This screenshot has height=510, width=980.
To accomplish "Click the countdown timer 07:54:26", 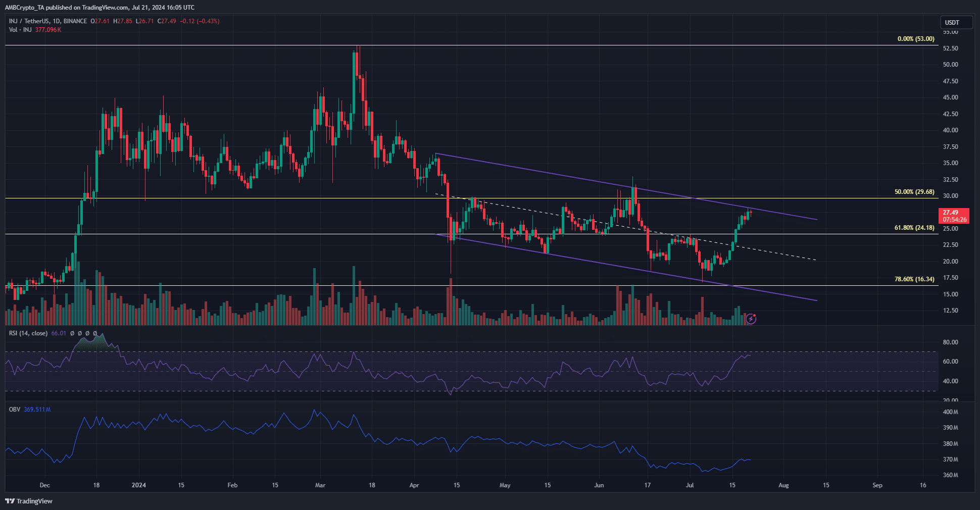I will click(x=954, y=220).
